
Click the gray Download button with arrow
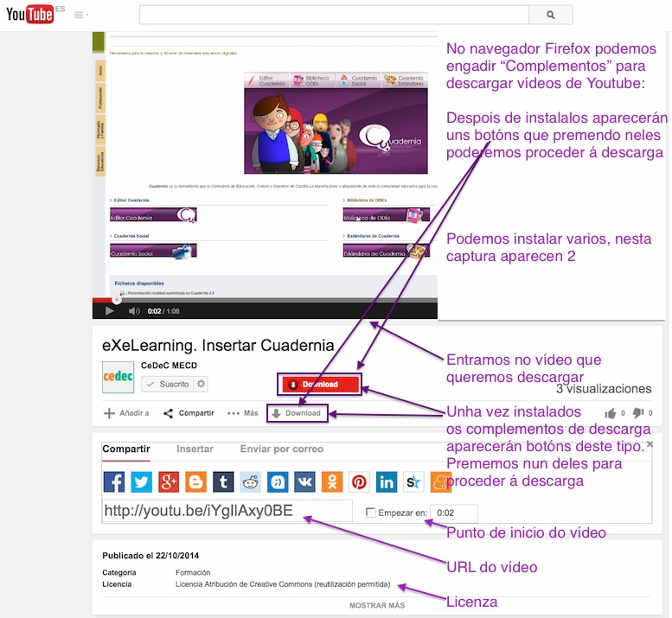tap(298, 413)
